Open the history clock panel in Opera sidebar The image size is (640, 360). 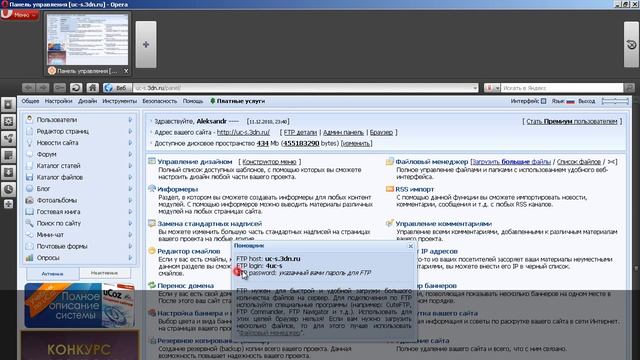pos(8,189)
